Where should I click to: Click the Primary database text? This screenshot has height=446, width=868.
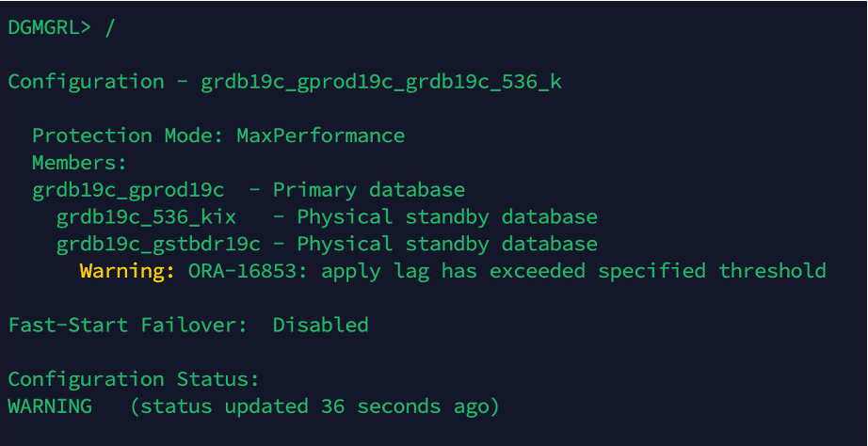[x=369, y=190]
